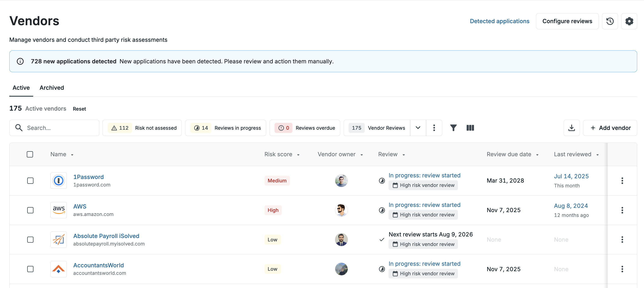Sort by Last reviewed column
The width and height of the screenshot is (644, 288).
576,154
